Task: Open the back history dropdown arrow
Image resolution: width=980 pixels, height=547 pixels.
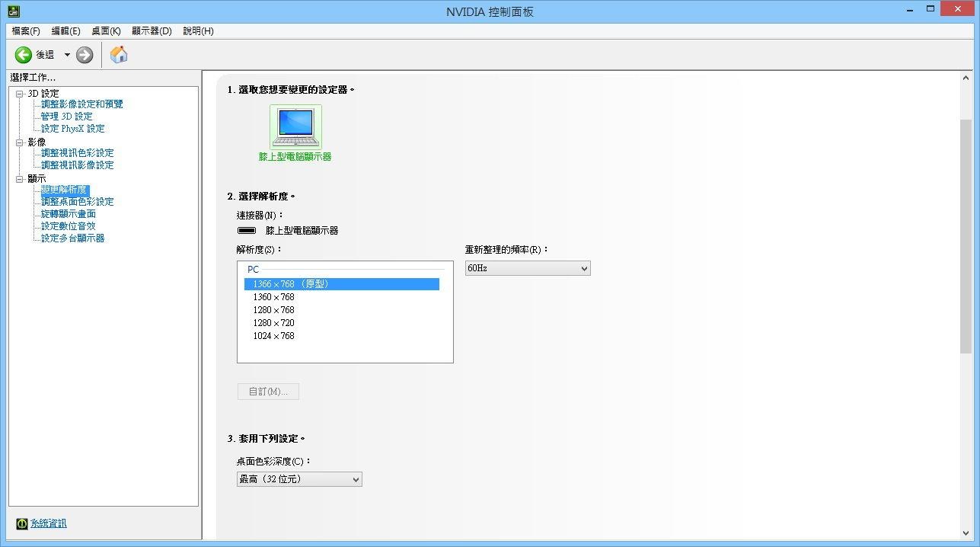Action: [x=67, y=55]
